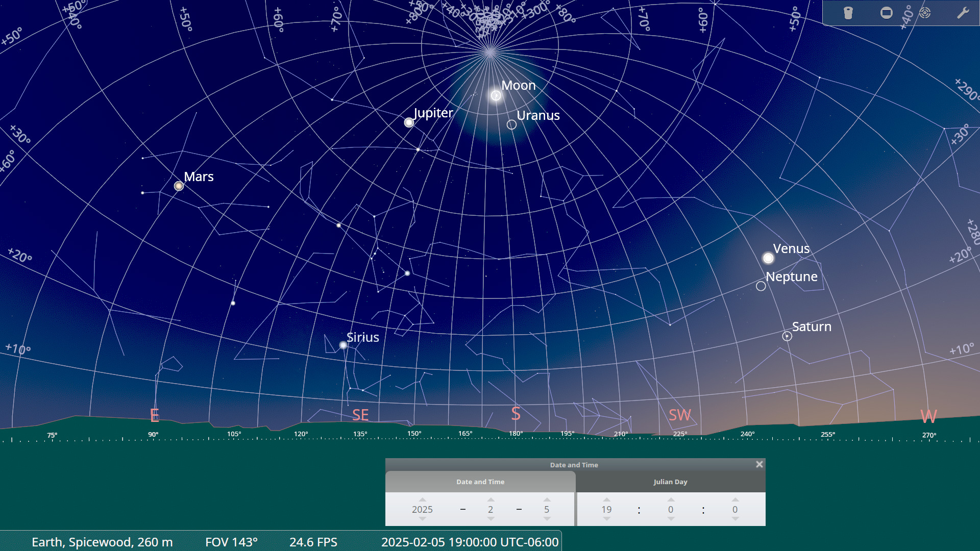Increase the year with up arrow

click(x=422, y=500)
